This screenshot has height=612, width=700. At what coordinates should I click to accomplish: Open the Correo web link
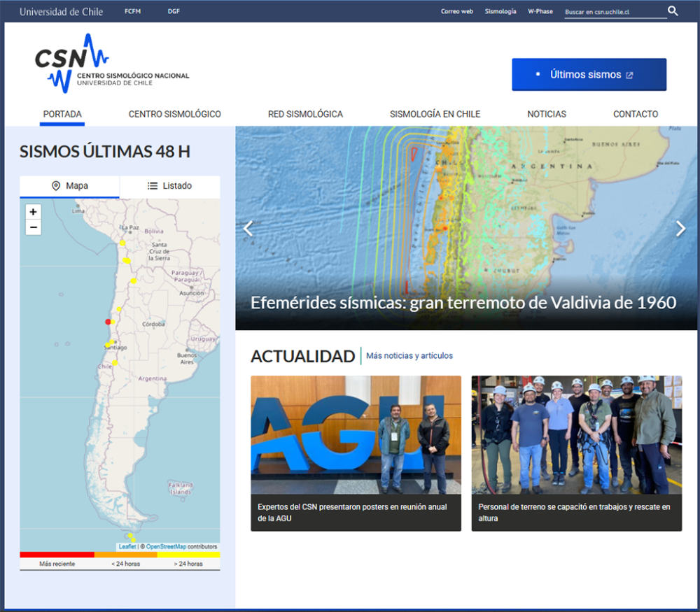(x=457, y=12)
